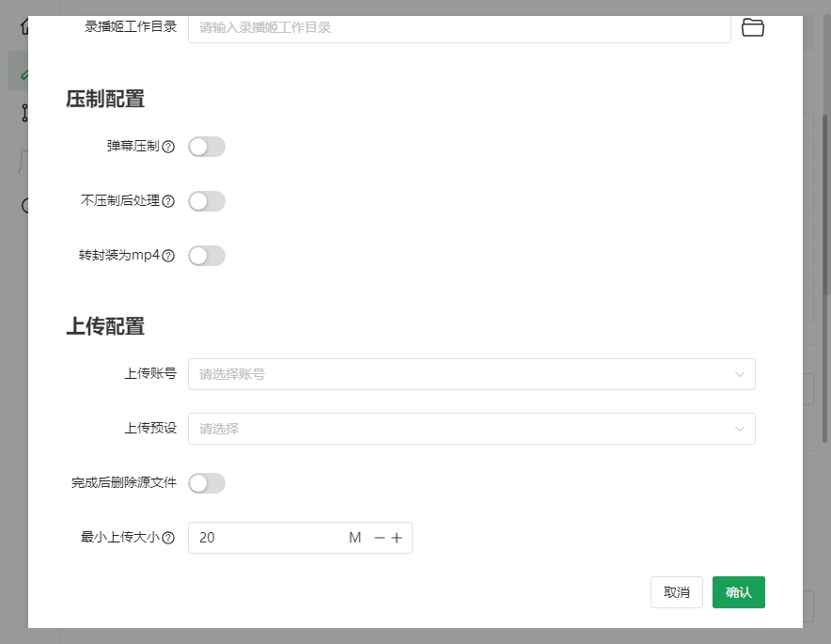Turn on the 不压制后处理 switch

[x=207, y=201]
